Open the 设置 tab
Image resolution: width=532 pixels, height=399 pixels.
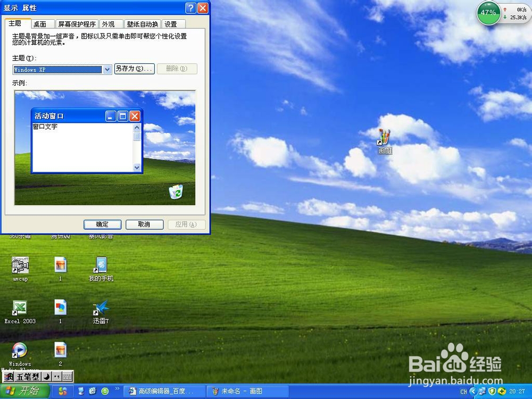(x=173, y=24)
